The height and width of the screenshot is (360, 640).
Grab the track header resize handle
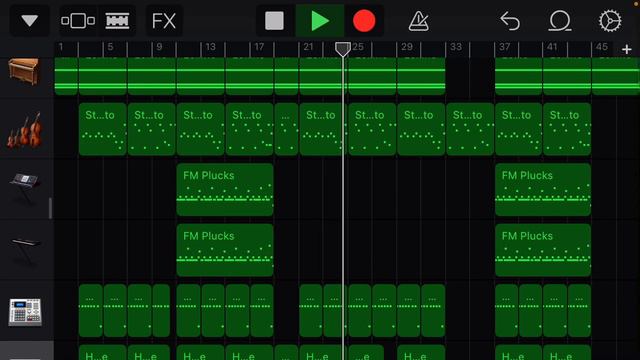50,208
